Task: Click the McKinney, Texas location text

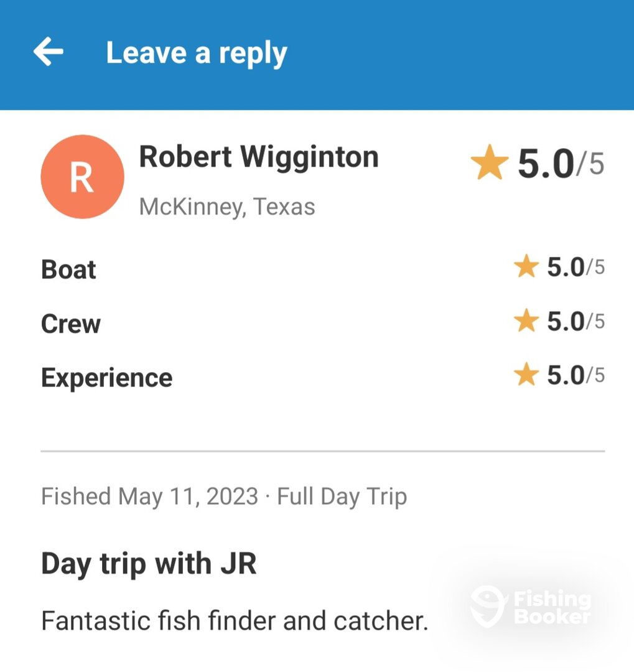Action: point(227,207)
